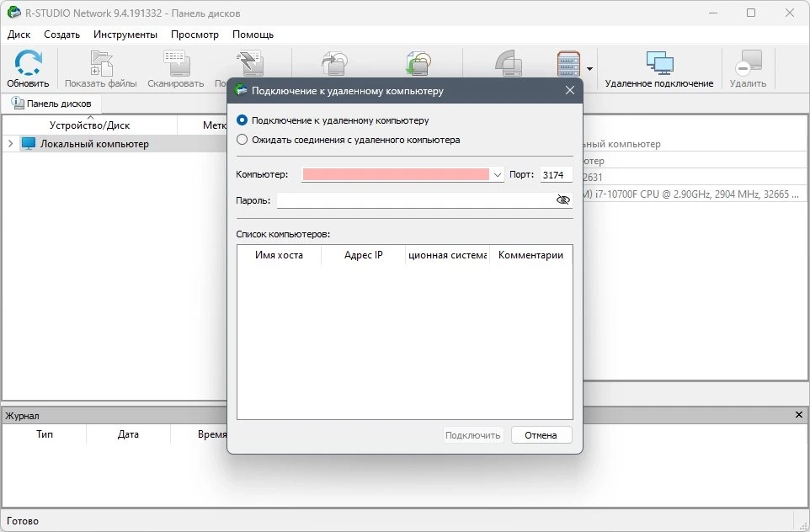Click the disk image icon with green arrow
Viewport: 810px width, 532px height.
418,64
